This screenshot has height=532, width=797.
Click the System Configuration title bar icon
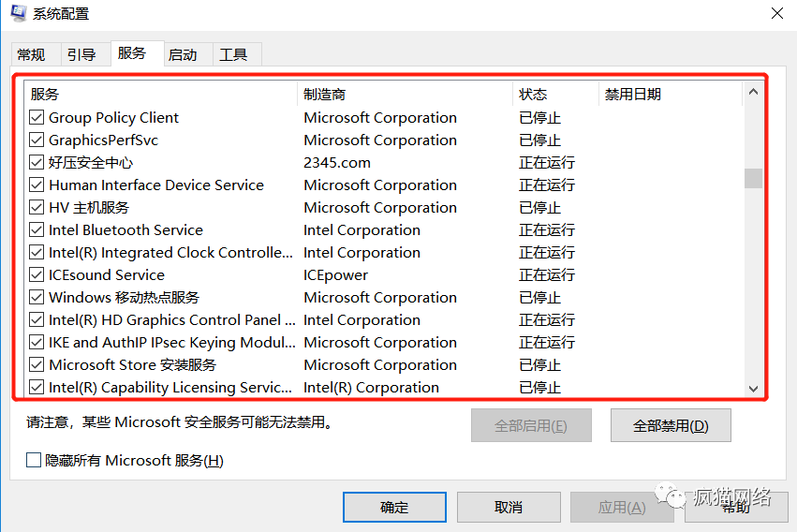19,13
